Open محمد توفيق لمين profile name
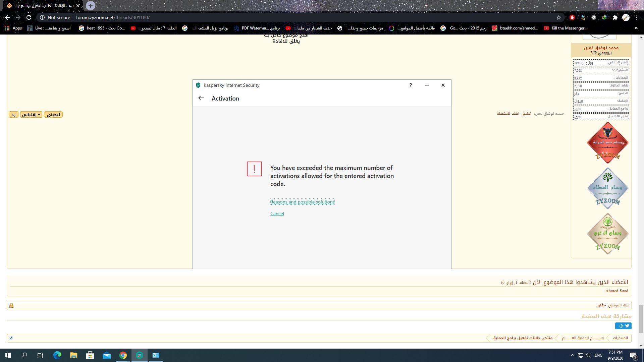Image resolution: width=644 pixels, height=362 pixels. [601, 48]
